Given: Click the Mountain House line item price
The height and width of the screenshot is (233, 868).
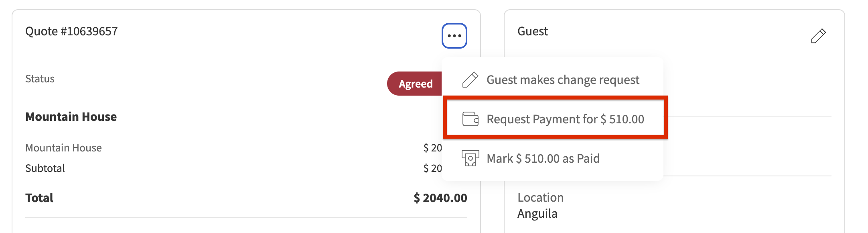Looking at the screenshot, I should (x=432, y=148).
